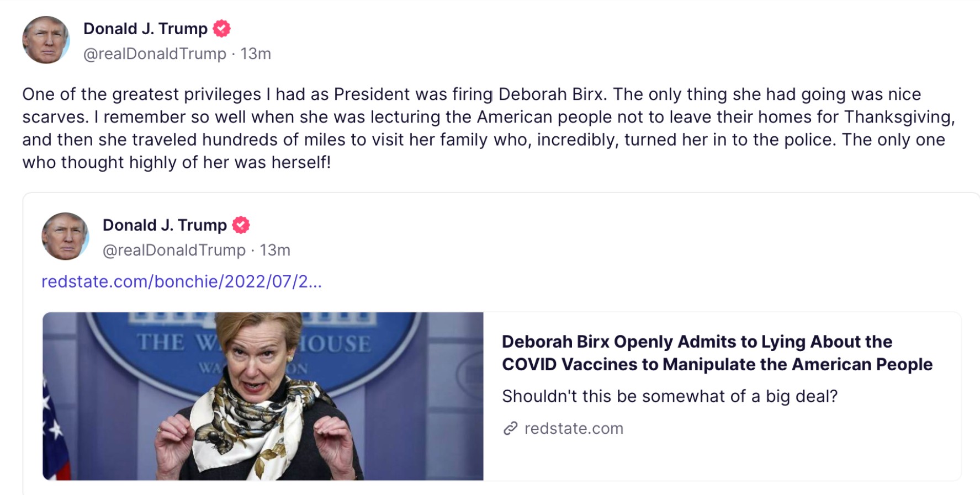Click the top post's profile avatar
This screenshot has width=980, height=495.
[x=46, y=40]
